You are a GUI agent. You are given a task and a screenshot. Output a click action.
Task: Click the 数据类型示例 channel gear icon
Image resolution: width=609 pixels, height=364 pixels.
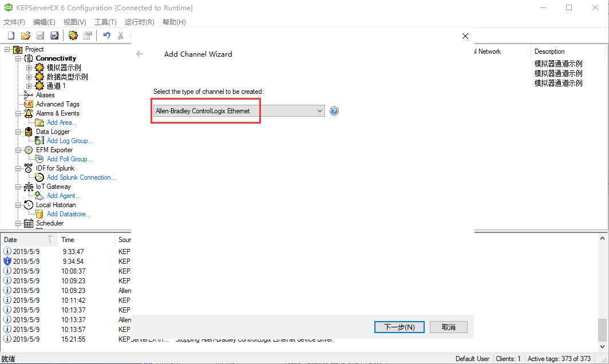[39, 77]
